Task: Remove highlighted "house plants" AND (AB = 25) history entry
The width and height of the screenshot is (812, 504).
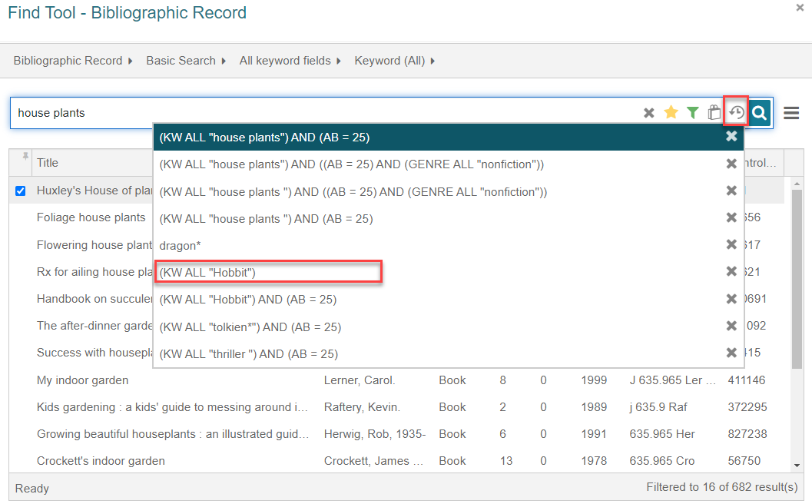Action: click(731, 136)
